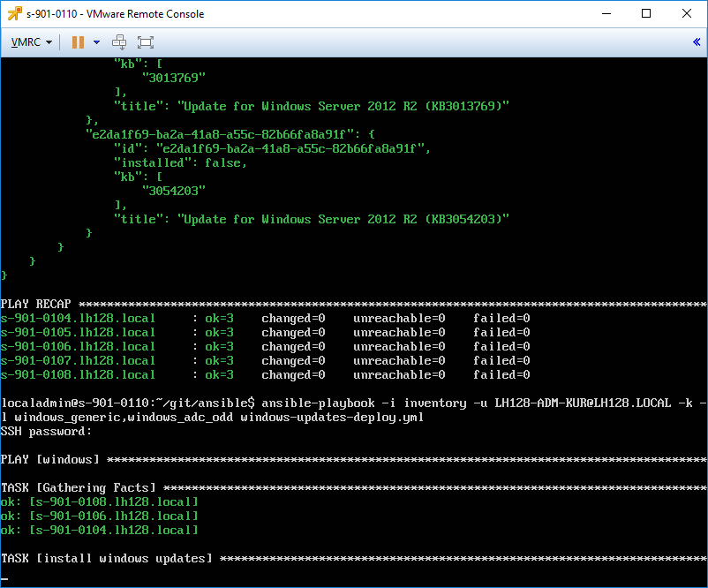708x588 pixels.
Task: Click the "3013769" kb value
Action: pyautogui.click(x=174, y=78)
